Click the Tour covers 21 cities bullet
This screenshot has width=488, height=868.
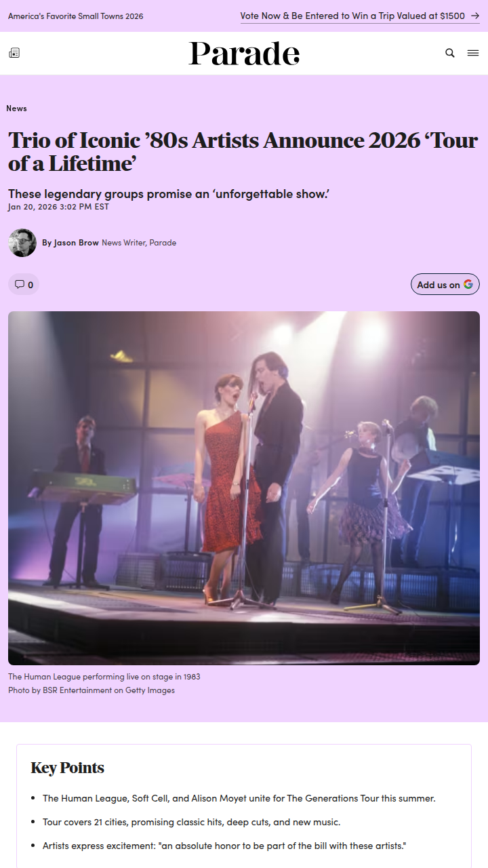(x=191, y=822)
